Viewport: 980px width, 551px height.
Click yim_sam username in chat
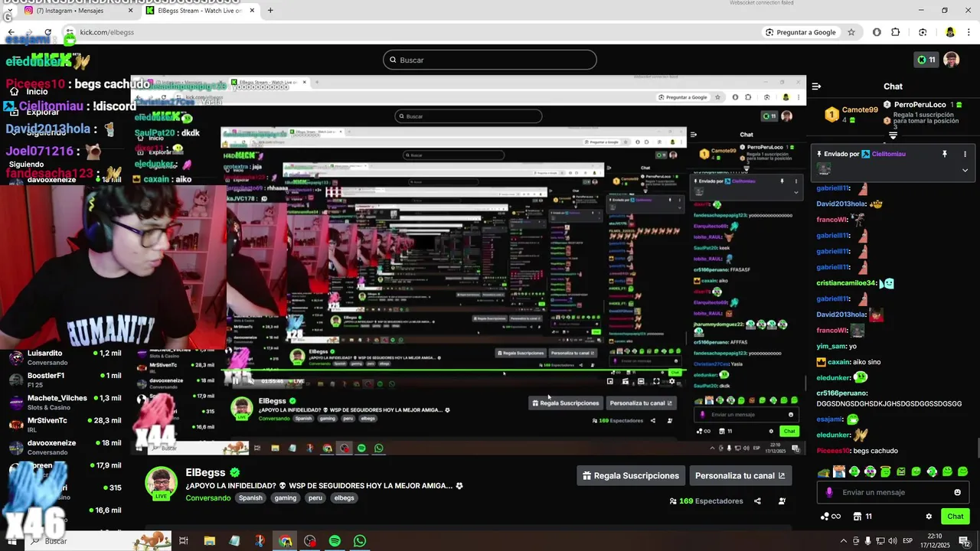pyautogui.click(x=831, y=346)
